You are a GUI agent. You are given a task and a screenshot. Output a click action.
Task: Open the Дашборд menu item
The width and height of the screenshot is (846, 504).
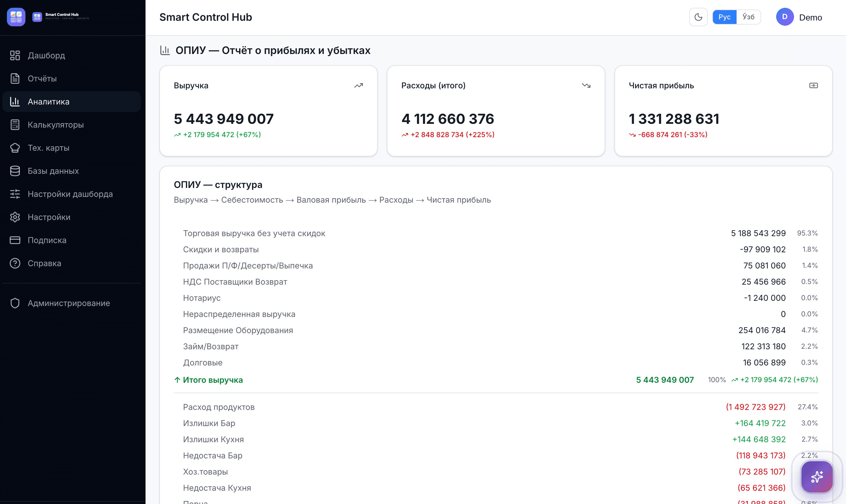point(72,55)
